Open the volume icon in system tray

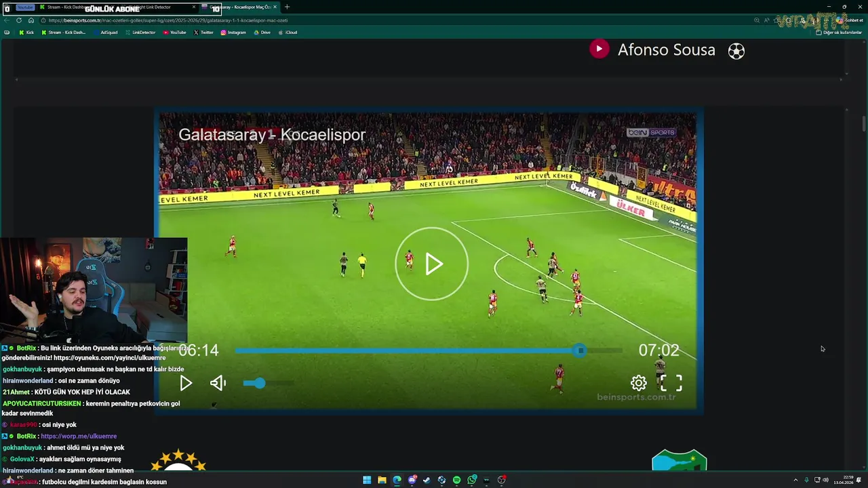coord(825,480)
